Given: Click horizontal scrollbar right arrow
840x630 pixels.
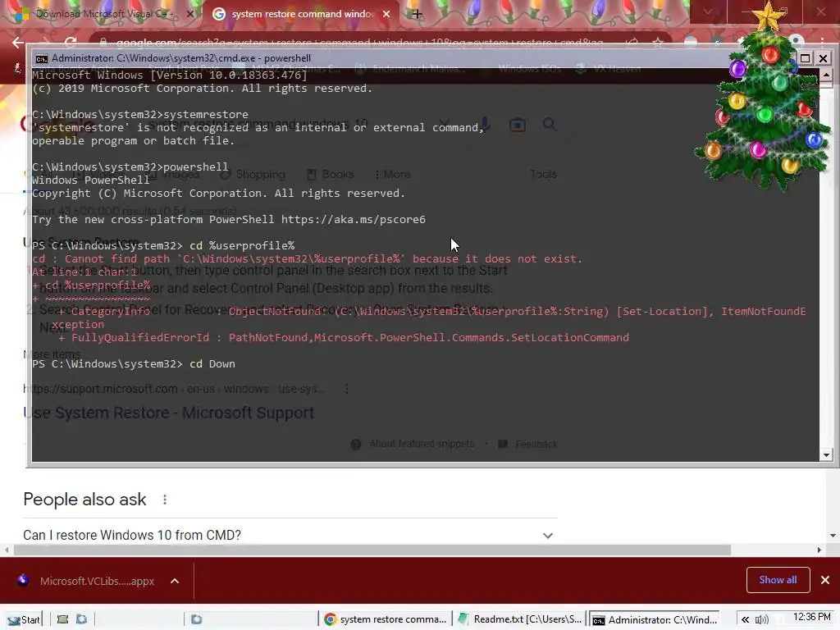Looking at the screenshot, I should point(819,550).
